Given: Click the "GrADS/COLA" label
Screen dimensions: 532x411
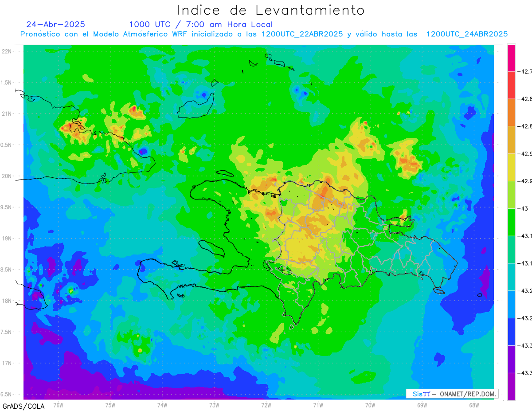Looking at the screenshot, I should coord(23,406).
